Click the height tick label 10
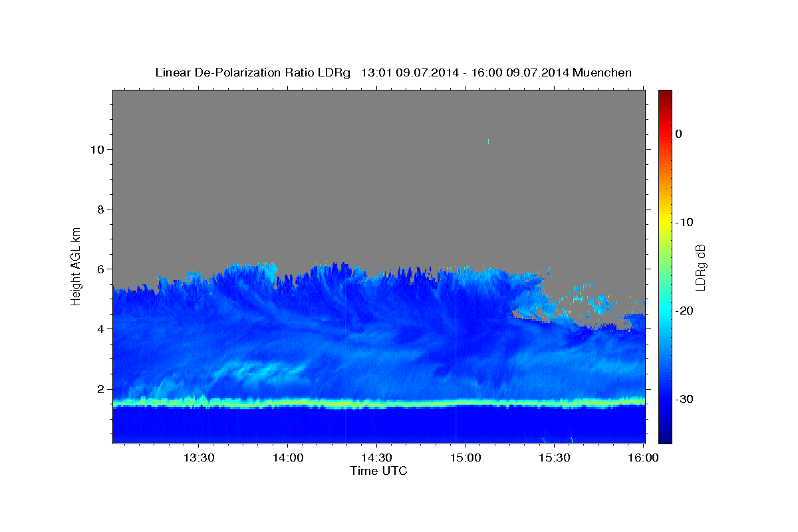Image resolution: width=798 pixels, height=532 pixels. 96,150
